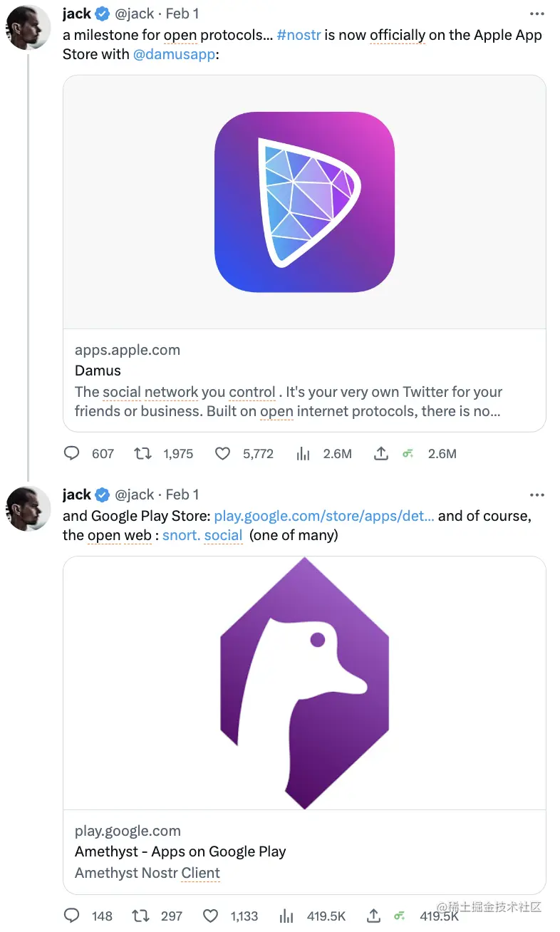Retweet the Damus App Store tweet

click(x=142, y=453)
